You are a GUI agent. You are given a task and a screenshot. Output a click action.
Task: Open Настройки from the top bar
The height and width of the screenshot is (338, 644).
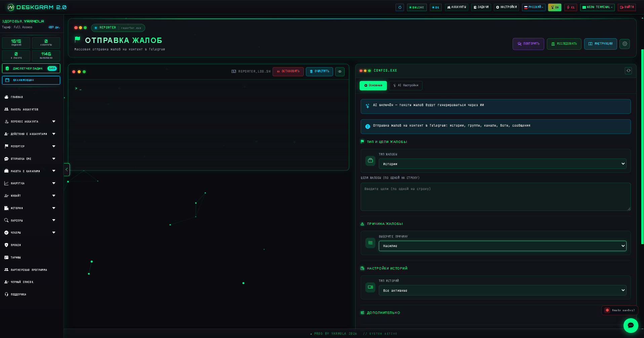pyautogui.click(x=506, y=7)
